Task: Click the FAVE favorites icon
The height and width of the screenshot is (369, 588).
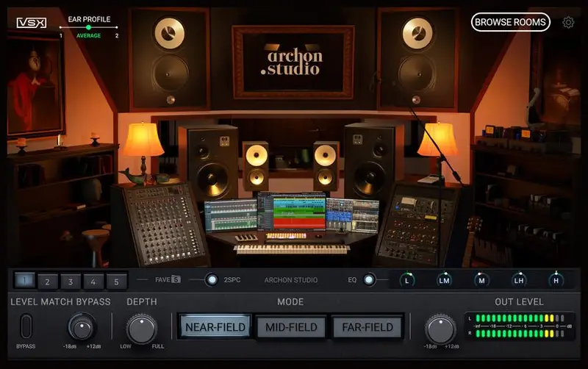Action: 176,280
